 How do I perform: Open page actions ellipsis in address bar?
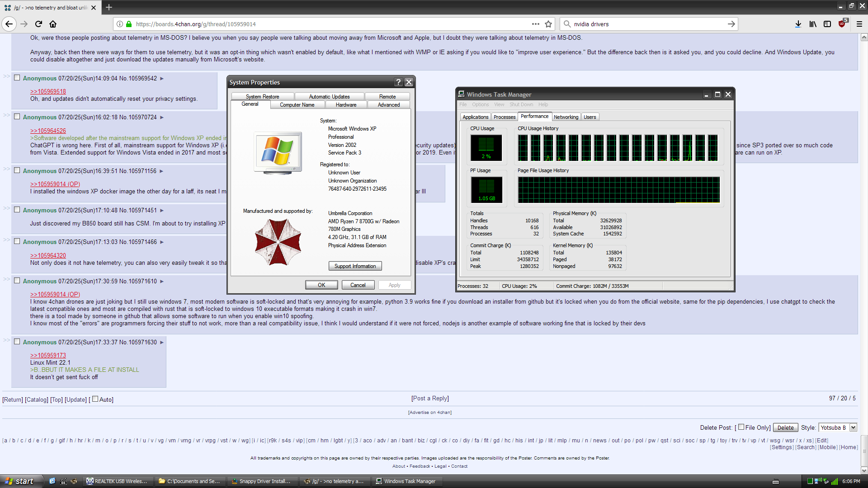pos(536,24)
